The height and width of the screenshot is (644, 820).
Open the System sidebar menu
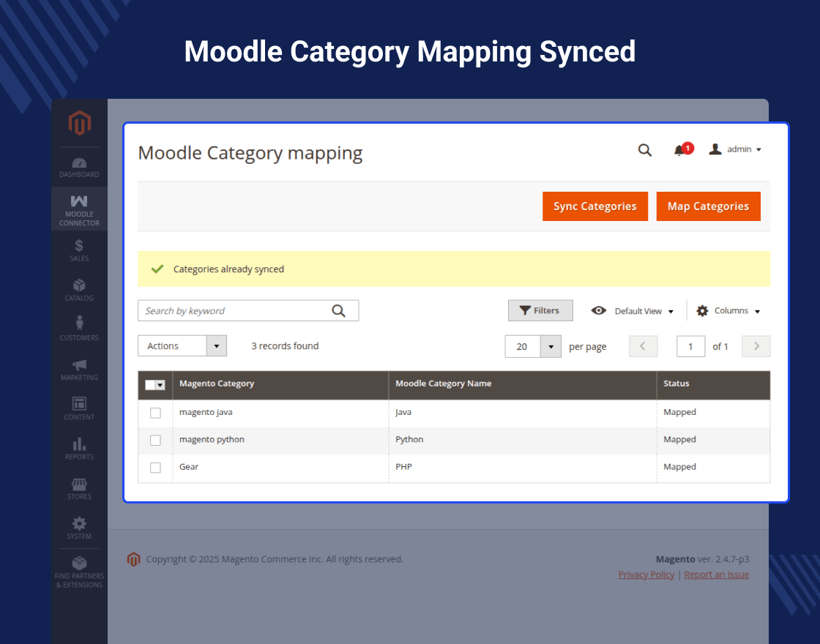coord(79,528)
